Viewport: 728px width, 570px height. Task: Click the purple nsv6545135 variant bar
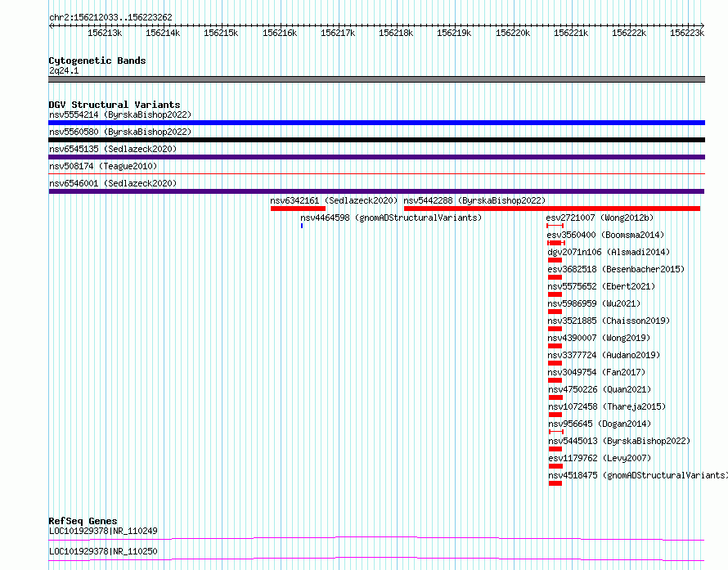[x=376, y=157]
